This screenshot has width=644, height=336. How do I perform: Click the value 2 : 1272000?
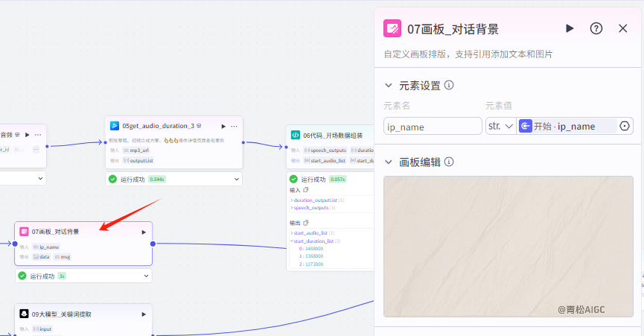pyautogui.click(x=311, y=264)
